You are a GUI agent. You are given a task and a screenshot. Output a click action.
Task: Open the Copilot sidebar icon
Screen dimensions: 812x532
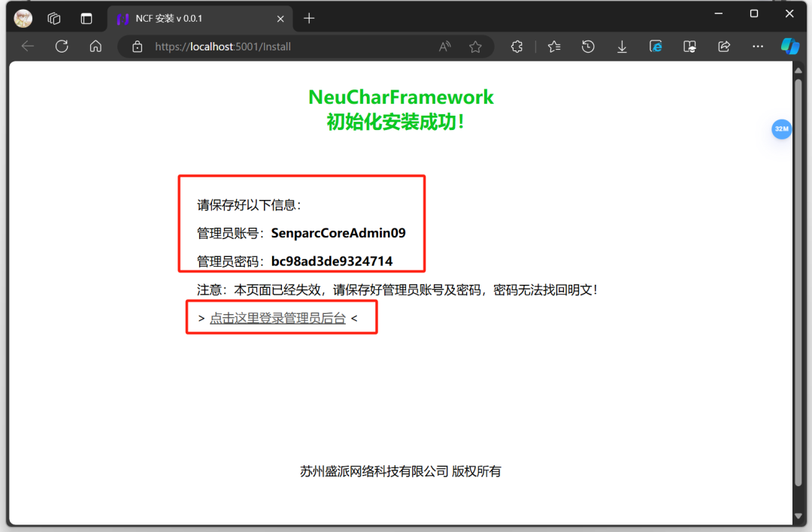pos(789,46)
